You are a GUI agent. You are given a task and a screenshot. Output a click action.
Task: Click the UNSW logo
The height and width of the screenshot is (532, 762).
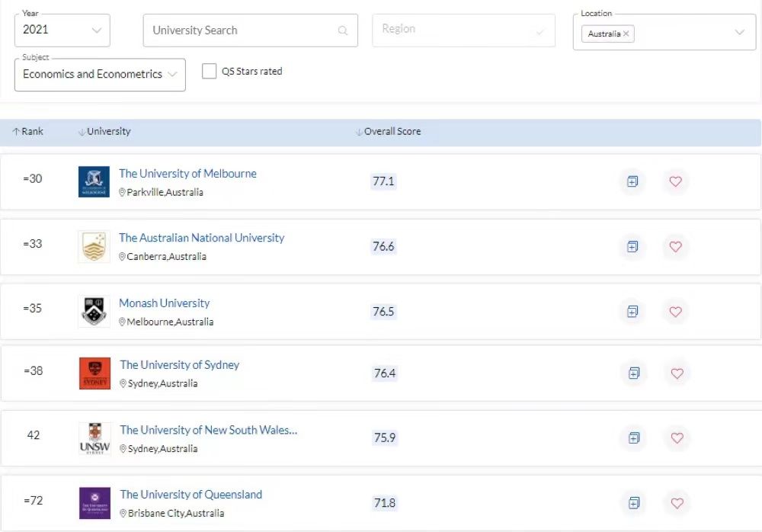tap(94, 438)
